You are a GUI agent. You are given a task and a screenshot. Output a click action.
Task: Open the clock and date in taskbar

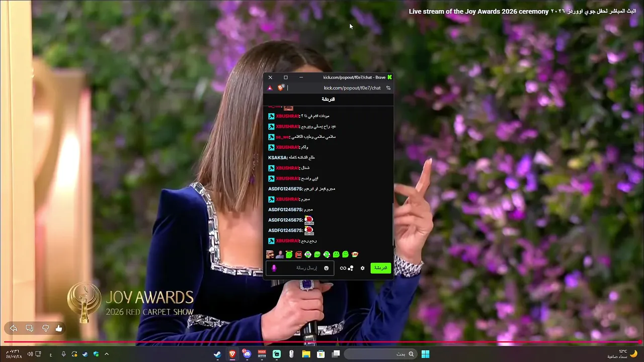(13, 354)
